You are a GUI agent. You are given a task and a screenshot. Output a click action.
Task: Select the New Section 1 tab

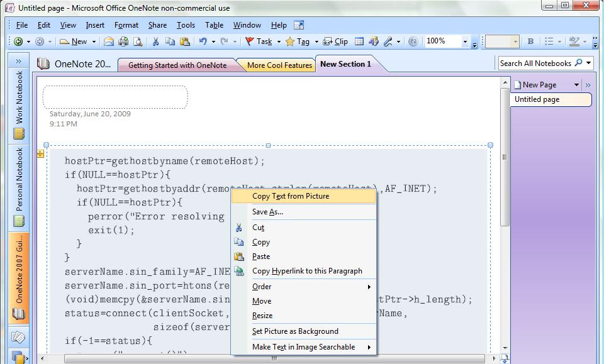[x=345, y=64]
